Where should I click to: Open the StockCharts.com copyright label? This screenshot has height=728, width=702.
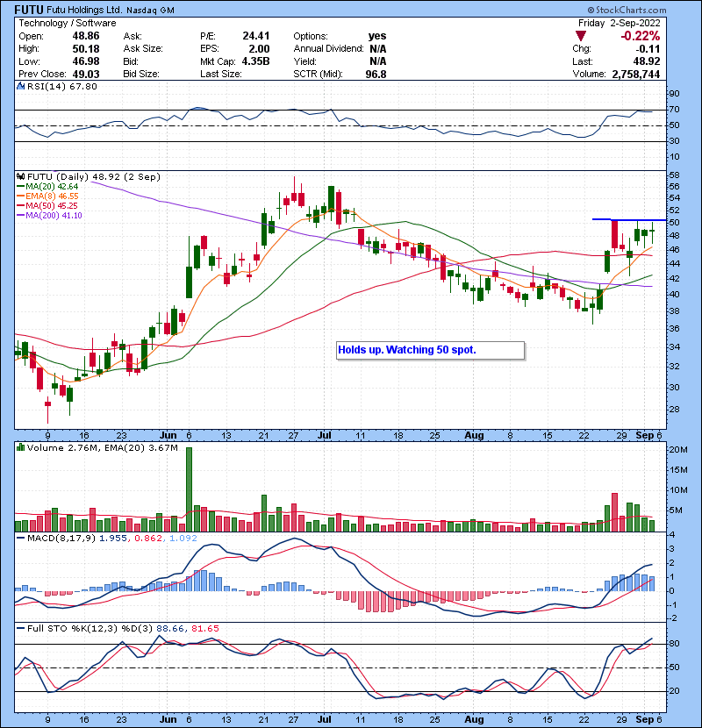click(627, 10)
